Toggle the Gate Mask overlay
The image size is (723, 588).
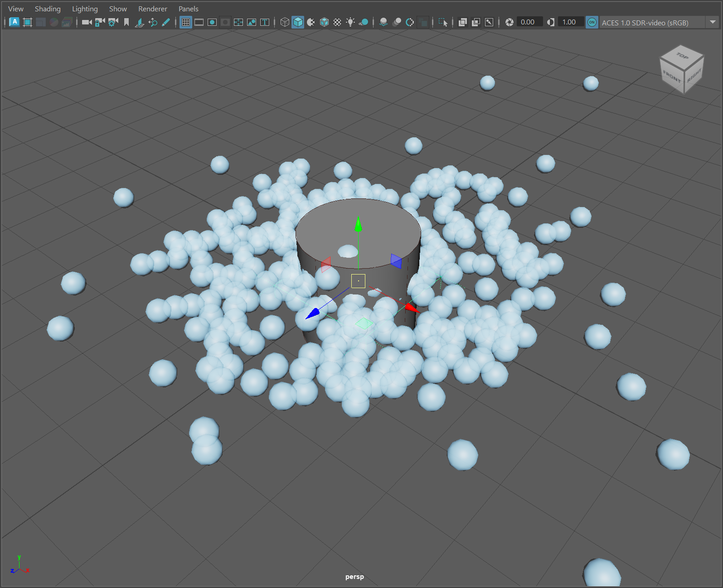(x=225, y=22)
